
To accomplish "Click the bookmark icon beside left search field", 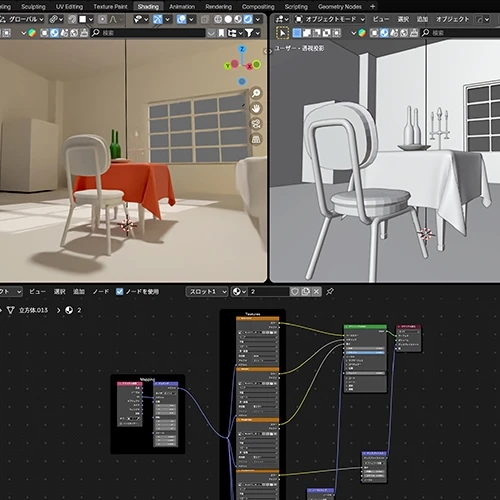I will (x=221, y=33).
